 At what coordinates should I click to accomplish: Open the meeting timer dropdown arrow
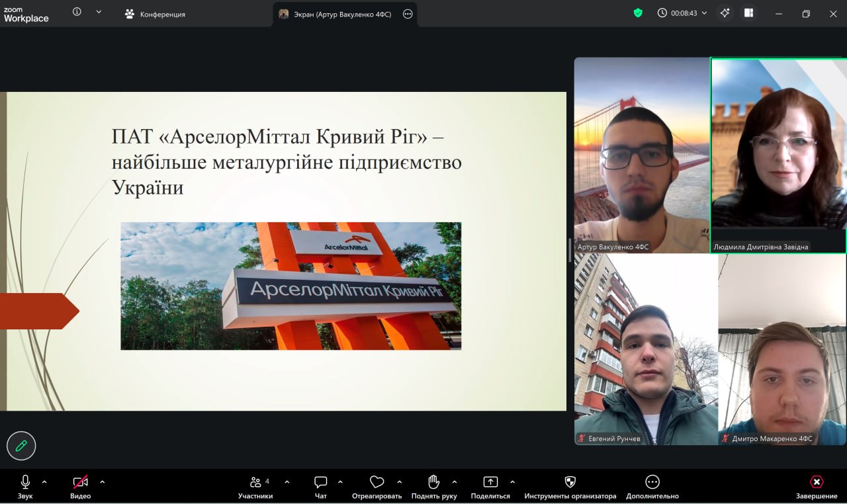coord(704,13)
